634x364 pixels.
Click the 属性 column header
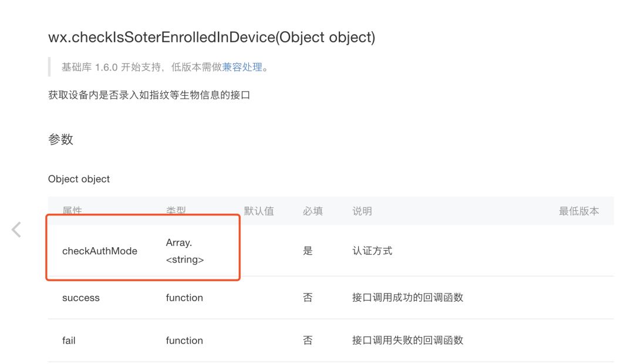pos(72,211)
